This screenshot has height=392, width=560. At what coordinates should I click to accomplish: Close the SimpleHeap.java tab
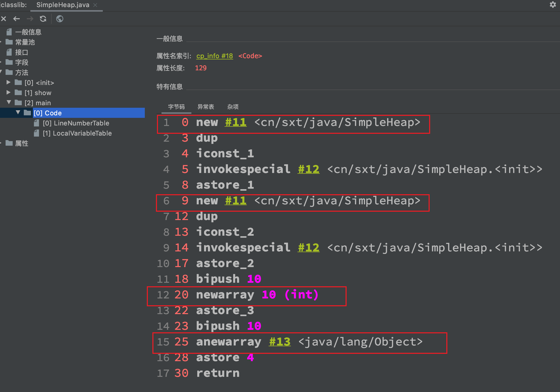click(95, 5)
